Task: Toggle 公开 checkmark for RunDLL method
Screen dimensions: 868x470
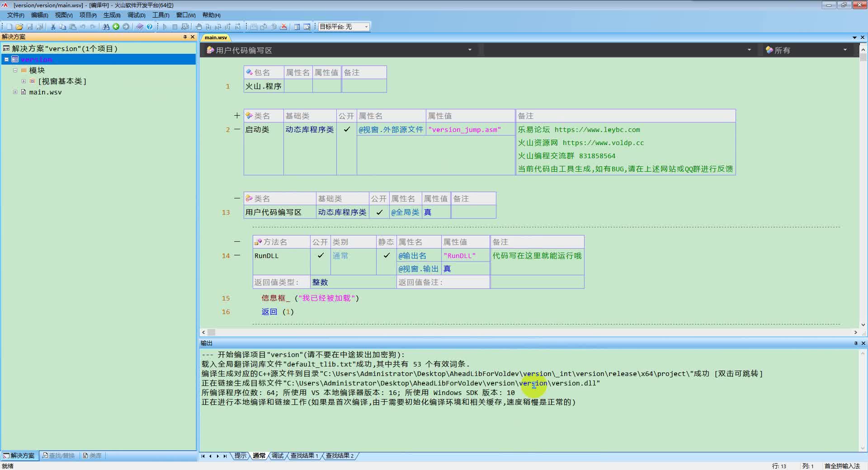Action: [321, 255]
